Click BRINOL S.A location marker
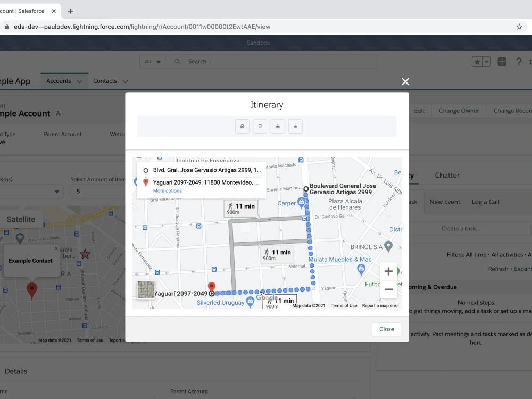This screenshot has width=532, height=399. pos(388,246)
